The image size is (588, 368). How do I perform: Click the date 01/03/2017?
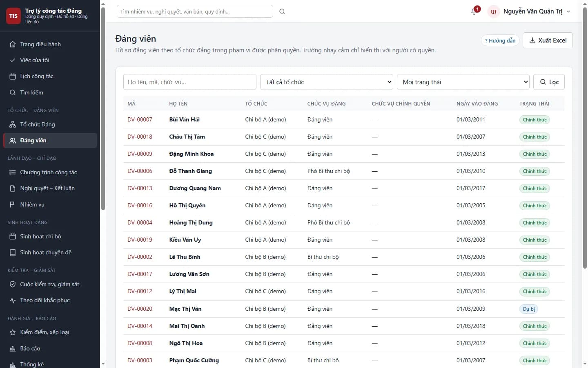point(471,188)
